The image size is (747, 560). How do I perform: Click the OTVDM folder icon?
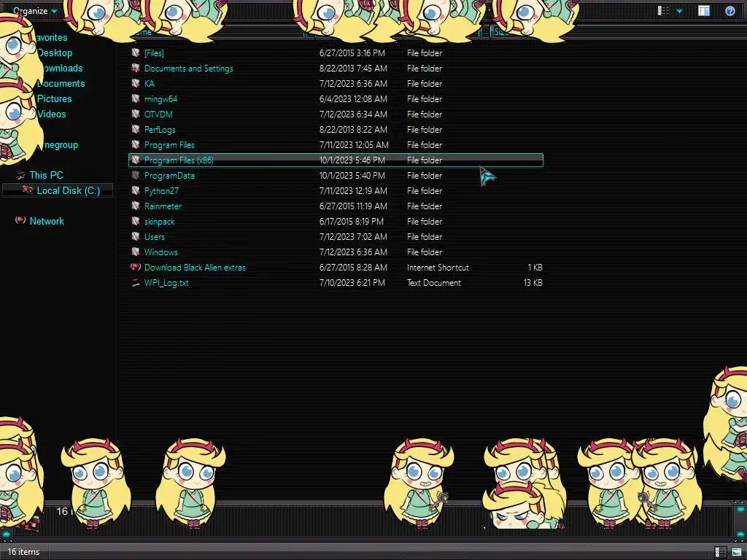point(136,114)
